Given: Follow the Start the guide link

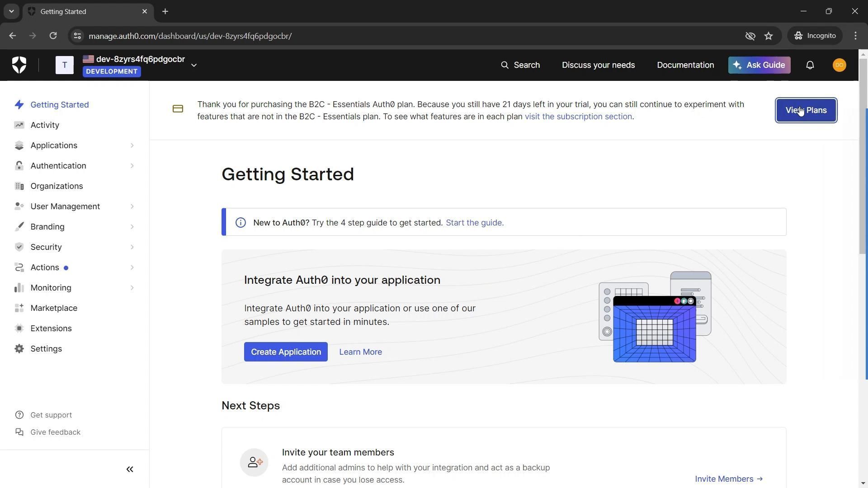Looking at the screenshot, I should [474, 223].
